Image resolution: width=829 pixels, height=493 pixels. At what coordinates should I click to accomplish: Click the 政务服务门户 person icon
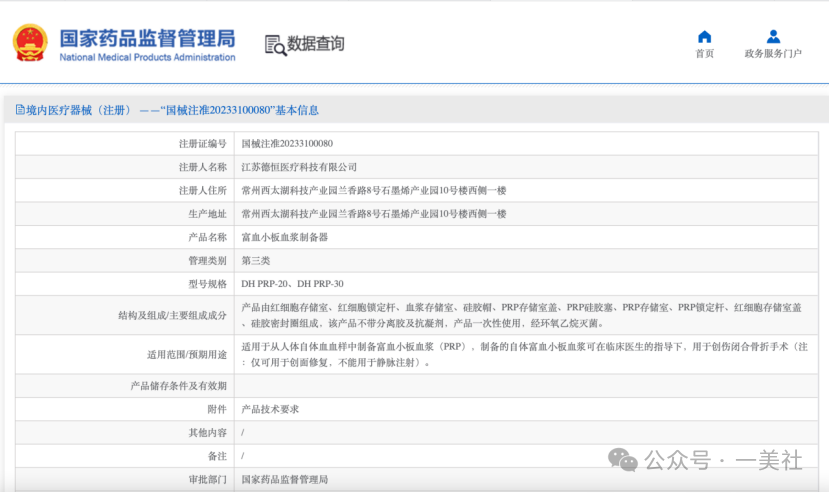(773, 36)
